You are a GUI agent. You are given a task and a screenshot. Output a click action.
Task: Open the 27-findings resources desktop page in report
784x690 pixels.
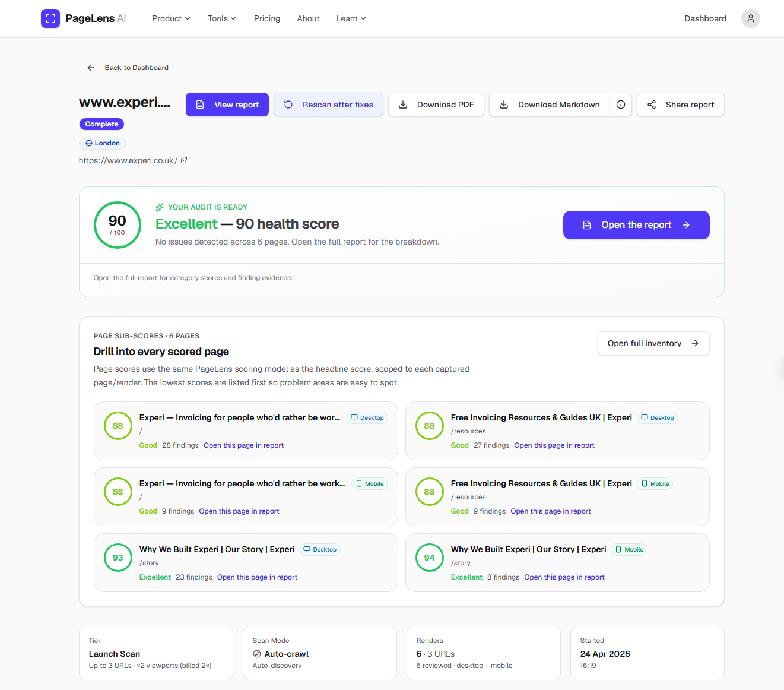pyautogui.click(x=554, y=445)
